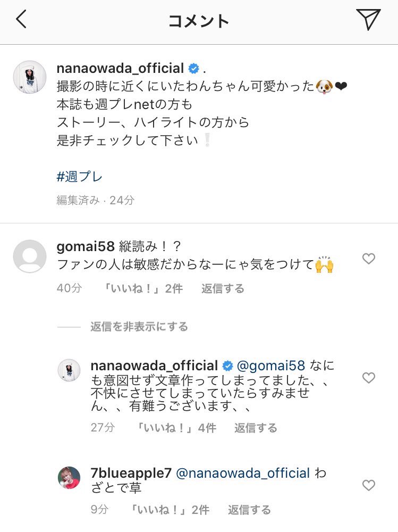Open nanaowada_official's profile picture in the caption
Image resolution: width=398 pixels, height=532 pixels.
[30, 77]
